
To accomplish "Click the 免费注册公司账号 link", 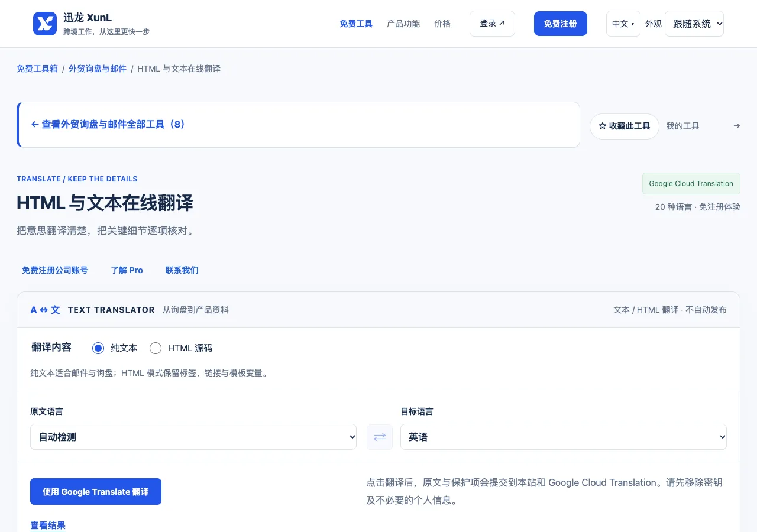I will pyautogui.click(x=55, y=270).
